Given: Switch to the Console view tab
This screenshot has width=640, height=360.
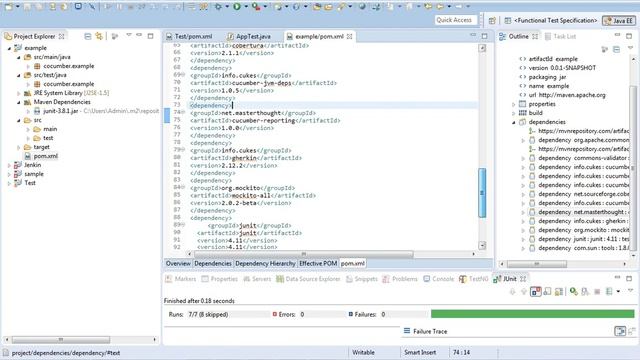Looking at the screenshot, I should coord(438,279).
